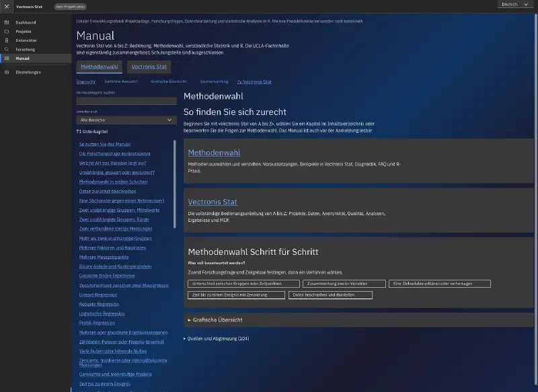Image resolution: width=538 pixels, height=392 pixels.
Task: Go to the Grafische Übersicht sub-tab
Action: (x=169, y=81)
